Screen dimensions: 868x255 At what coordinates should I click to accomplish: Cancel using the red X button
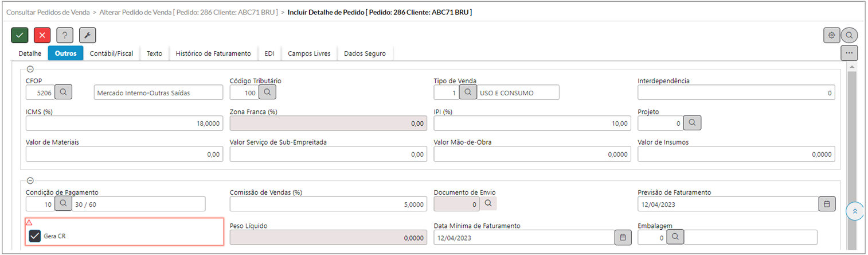42,35
